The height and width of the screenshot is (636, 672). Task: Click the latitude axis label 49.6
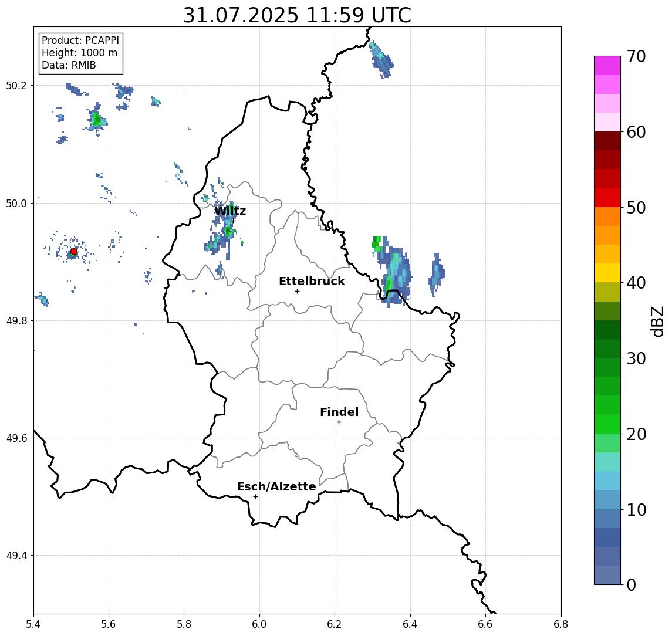coord(16,438)
